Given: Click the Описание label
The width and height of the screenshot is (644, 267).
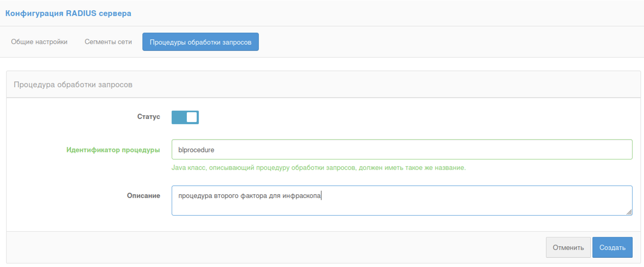Looking at the screenshot, I should [x=143, y=195].
